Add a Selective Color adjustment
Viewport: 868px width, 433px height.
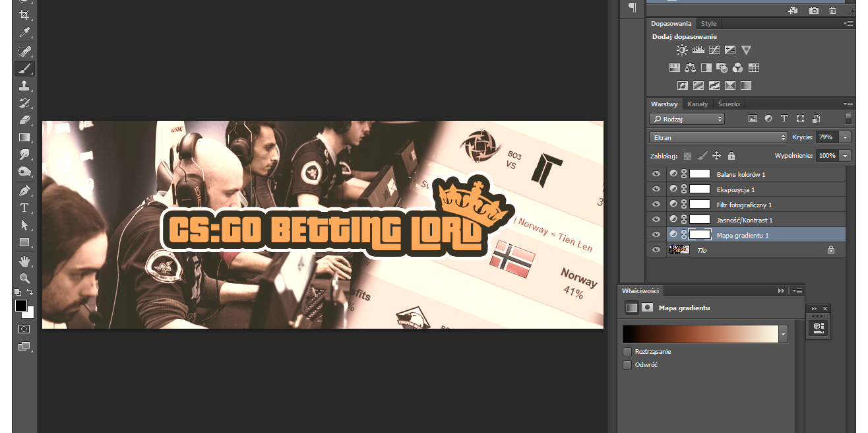[730, 85]
